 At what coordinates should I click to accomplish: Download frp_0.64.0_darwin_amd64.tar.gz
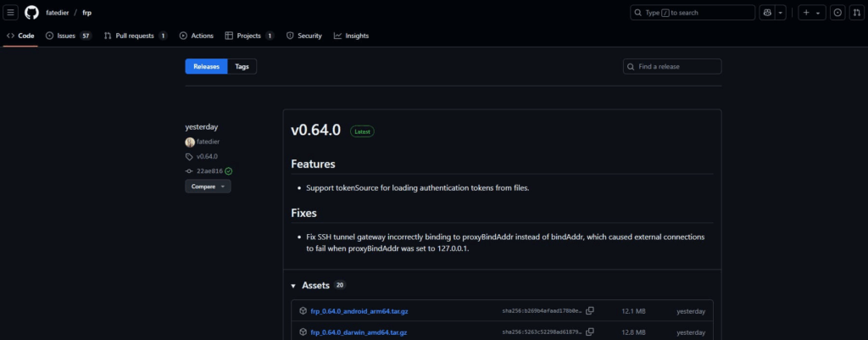359,332
